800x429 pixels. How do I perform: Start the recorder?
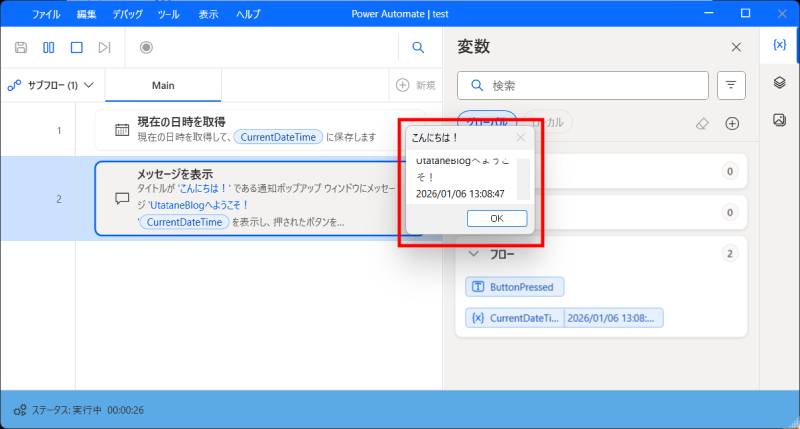pos(146,47)
